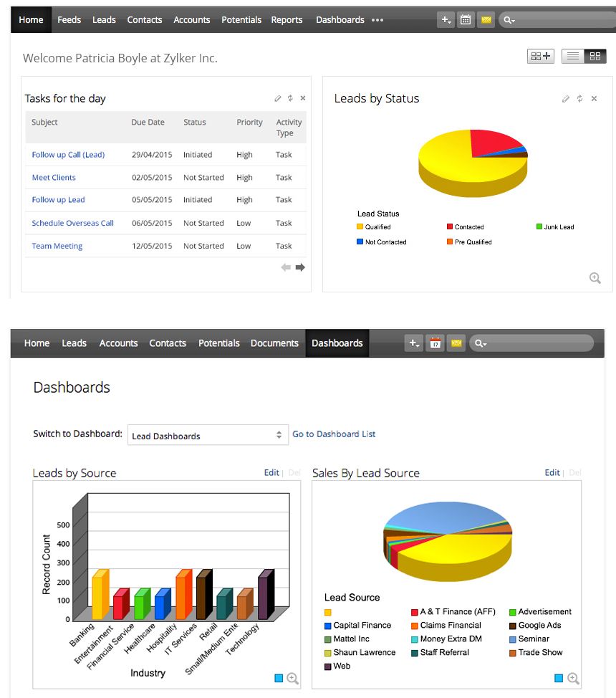
Task: Zoom into the Sales By Lead Source chart
Action: (x=572, y=678)
